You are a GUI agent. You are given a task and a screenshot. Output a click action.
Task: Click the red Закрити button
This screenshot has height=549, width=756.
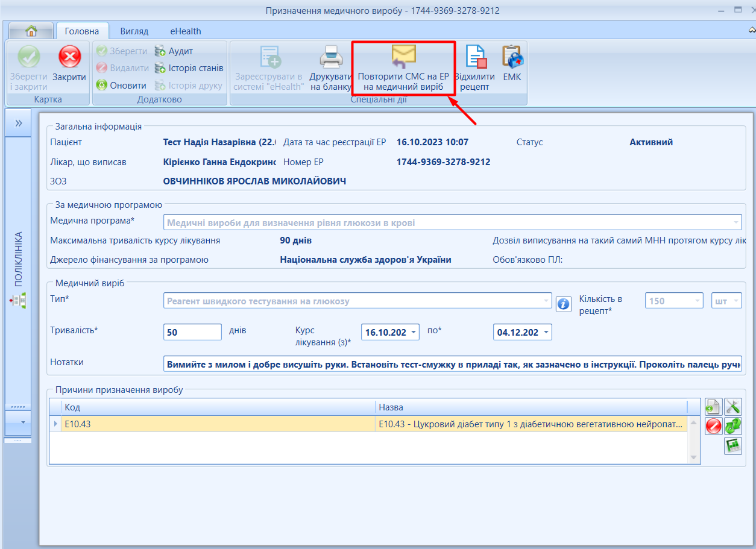click(x=69, y=65)
